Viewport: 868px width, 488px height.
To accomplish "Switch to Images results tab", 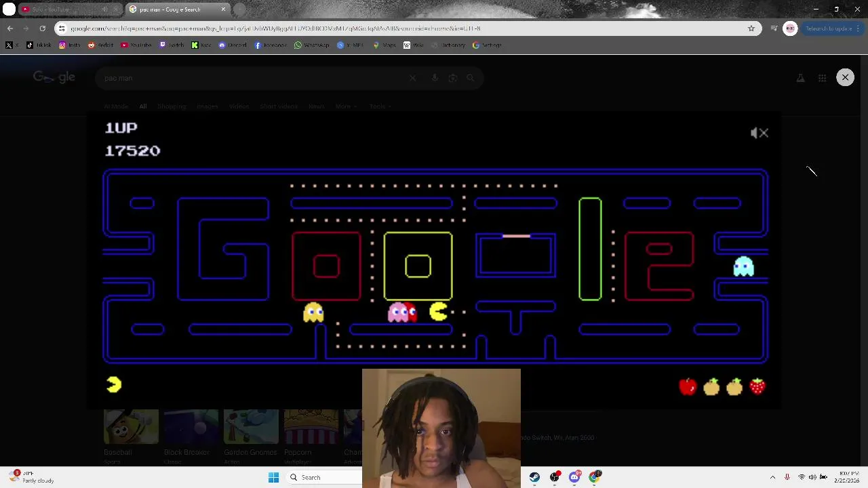I will pyautogui.click(x=208, y=106).
